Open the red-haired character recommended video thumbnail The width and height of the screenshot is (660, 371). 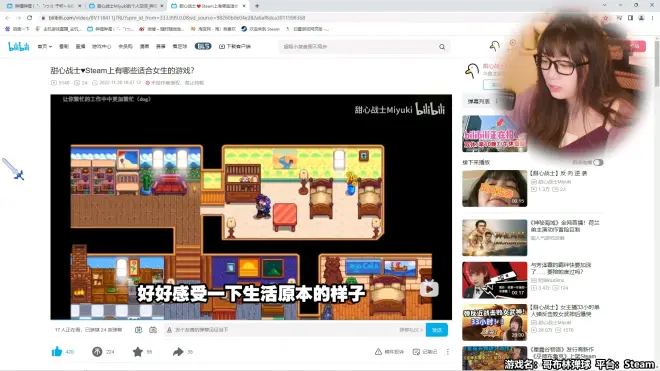[495, 280]
